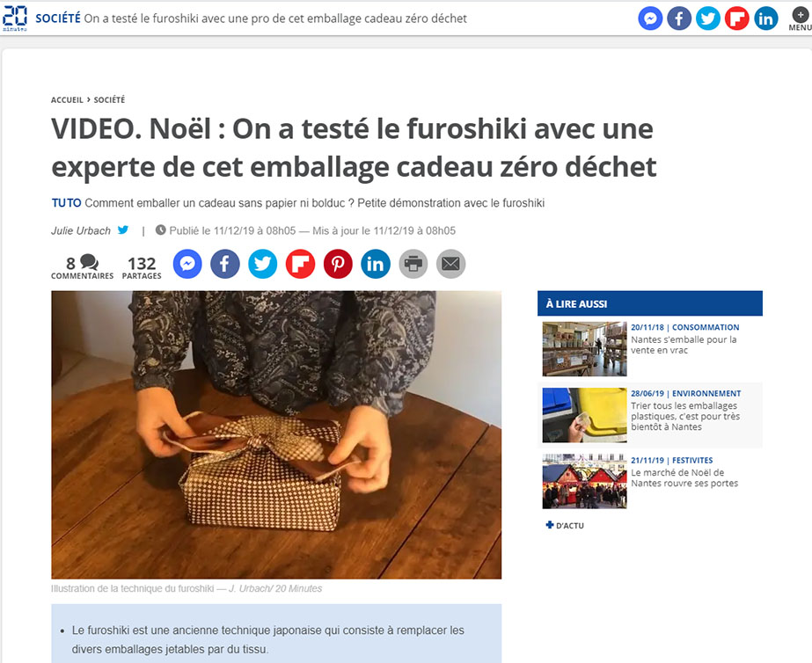Expand more news with the D'ACTU plus link
This screenshot has height=663, width=812.
tap(565, 525)
